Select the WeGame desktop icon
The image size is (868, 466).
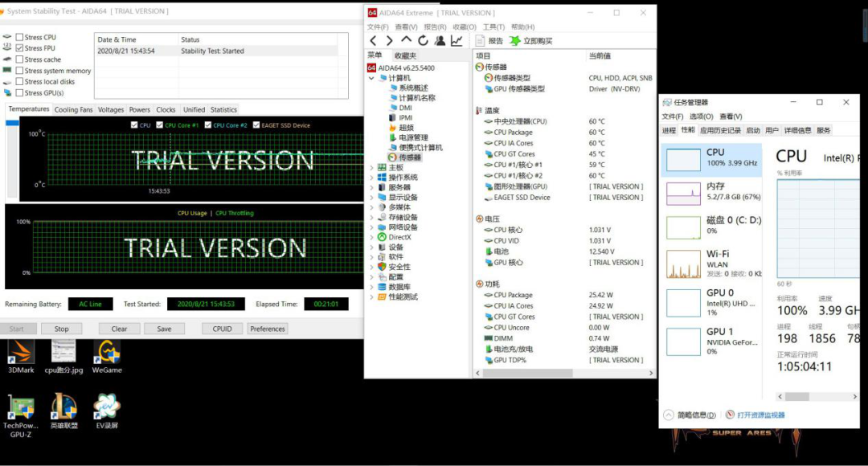(x=107, y=357)
